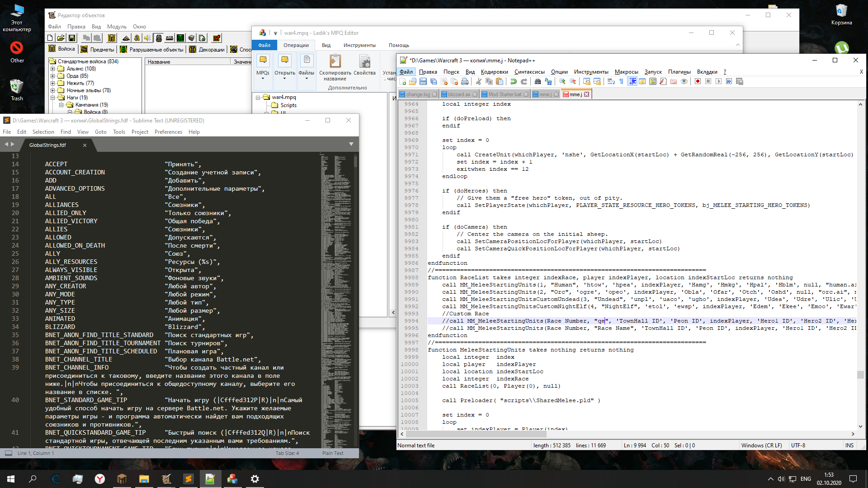Open the Terrain Editor mountain icon
This screenshot has height=488, width=868.
(126, 38)
